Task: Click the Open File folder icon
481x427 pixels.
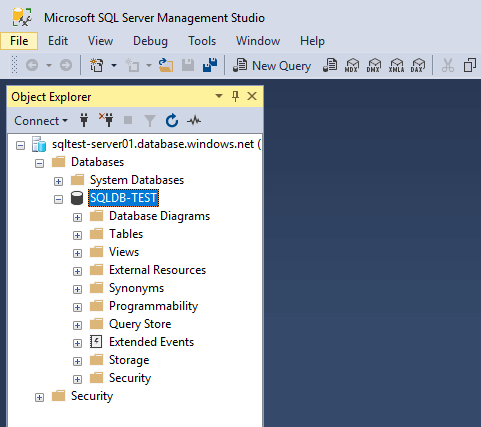Action: pos(166,65)
